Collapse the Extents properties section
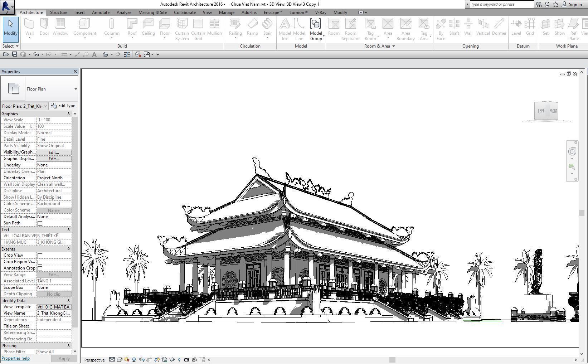The height and width of the screenshot is (364, 588). pos(68,249)
